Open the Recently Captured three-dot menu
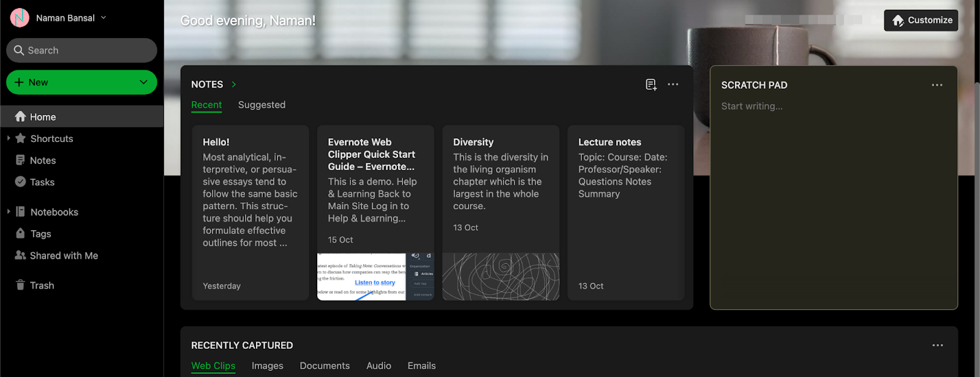The image size is (980, 377). coord(938,345)
